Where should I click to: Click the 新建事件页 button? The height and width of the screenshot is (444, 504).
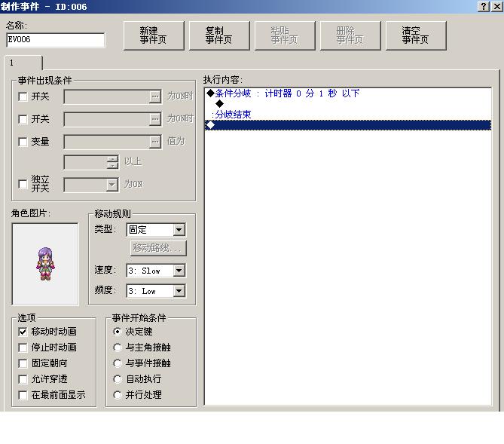tap(154, 35)
